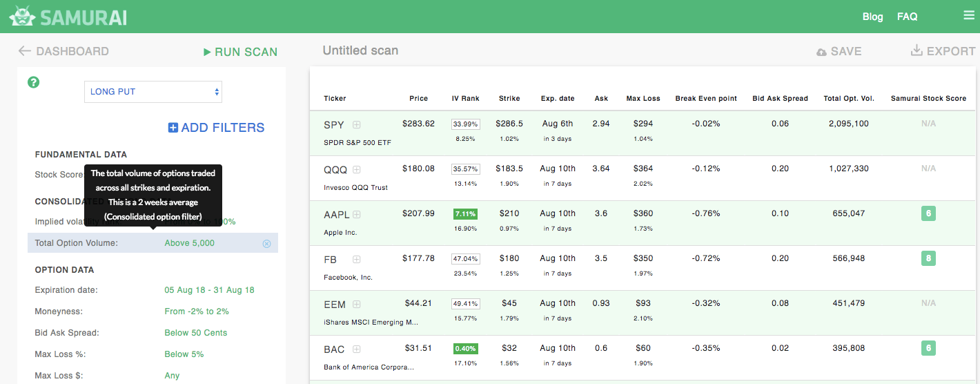
Task: Click the EEM 49.41% IV rank box
Action: [x=465, y=304]
